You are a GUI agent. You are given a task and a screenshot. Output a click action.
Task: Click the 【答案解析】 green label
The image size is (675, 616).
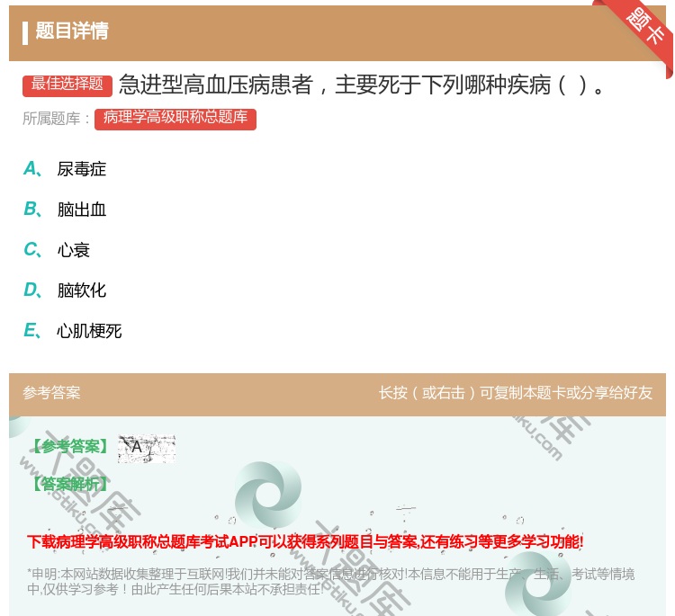[70, 484]
